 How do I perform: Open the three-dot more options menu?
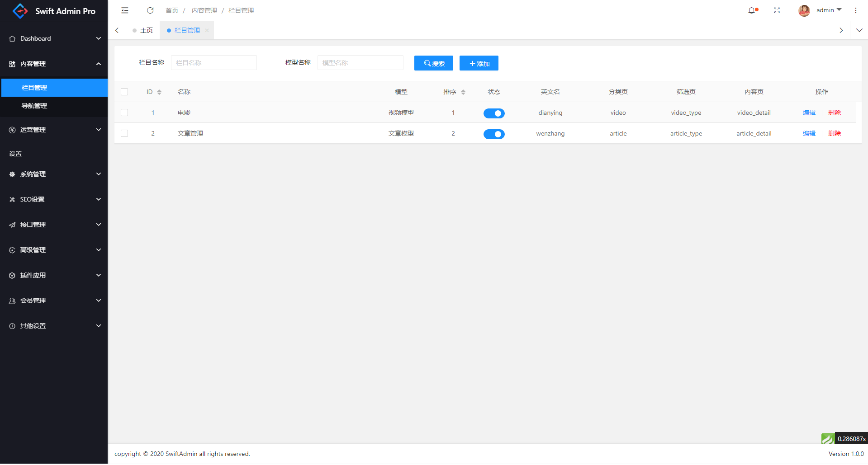coord(855,10)
